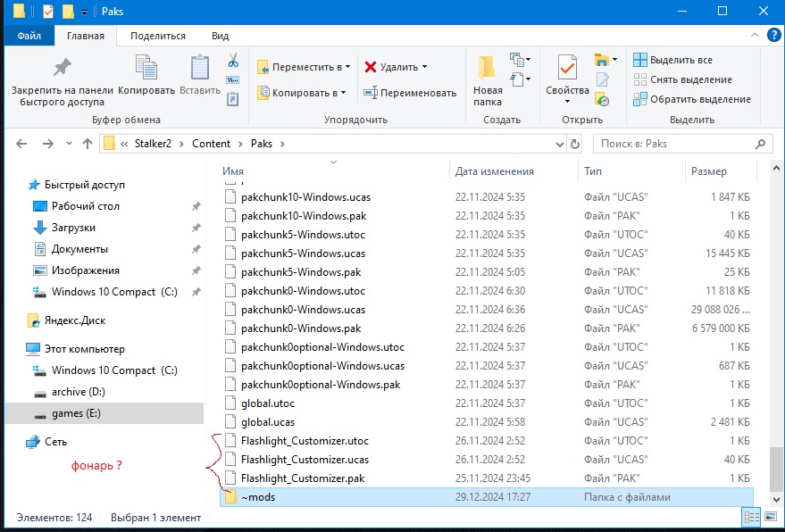Image resolution: width=785 pixels, height=532 pixels.
Task: Click the Свойства checkmark icon
Action: (567, 67)
